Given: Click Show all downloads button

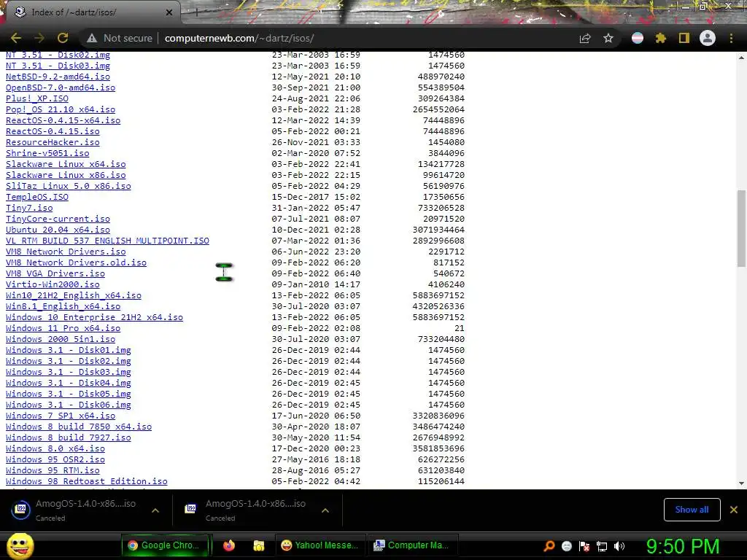Looking at the screenshot, I should (x=692, y=510).
